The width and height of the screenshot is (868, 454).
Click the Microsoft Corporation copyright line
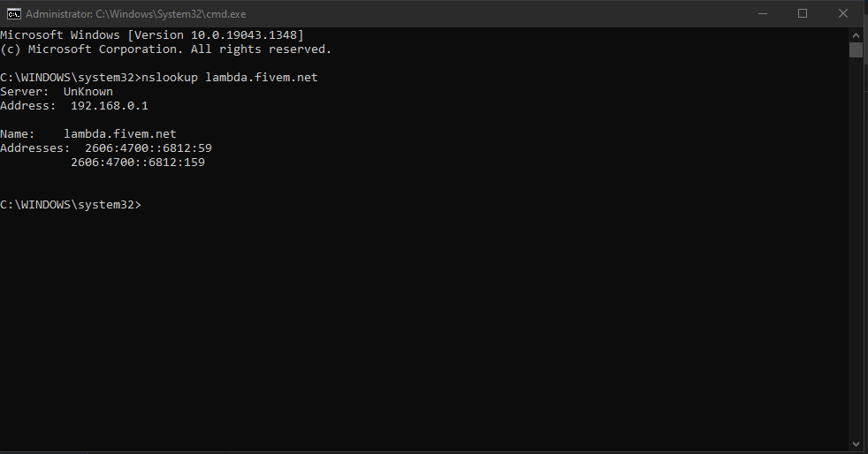point(165,49)
